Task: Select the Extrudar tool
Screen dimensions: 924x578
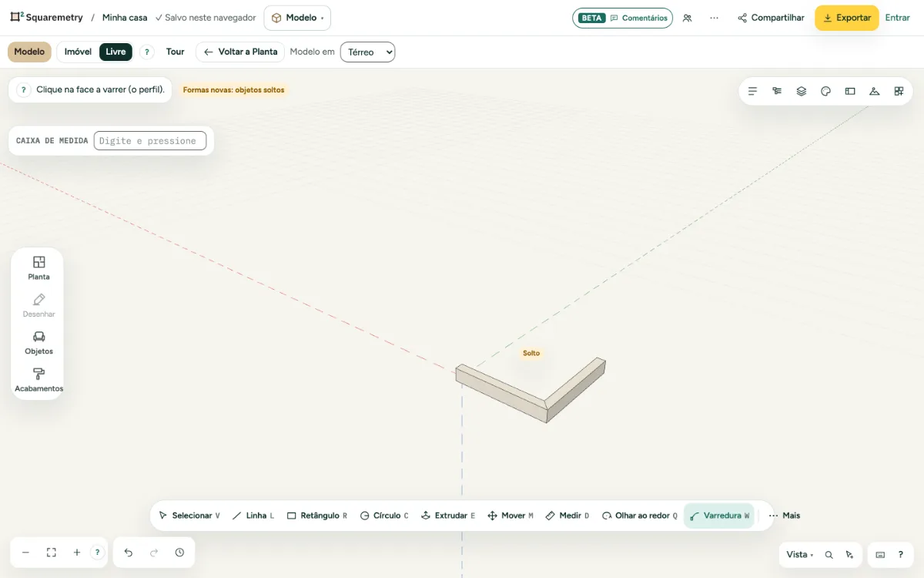Action: (x=448, y=516)
